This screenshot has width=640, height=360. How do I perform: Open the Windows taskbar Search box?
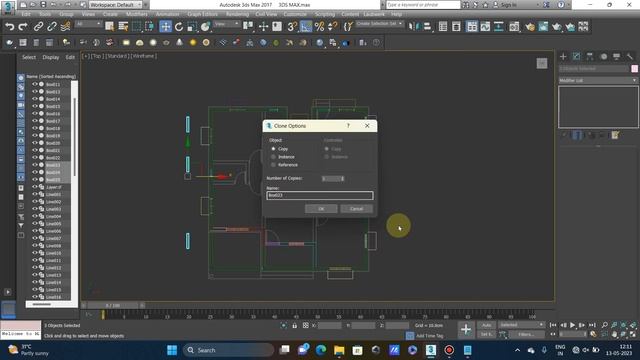229,350
